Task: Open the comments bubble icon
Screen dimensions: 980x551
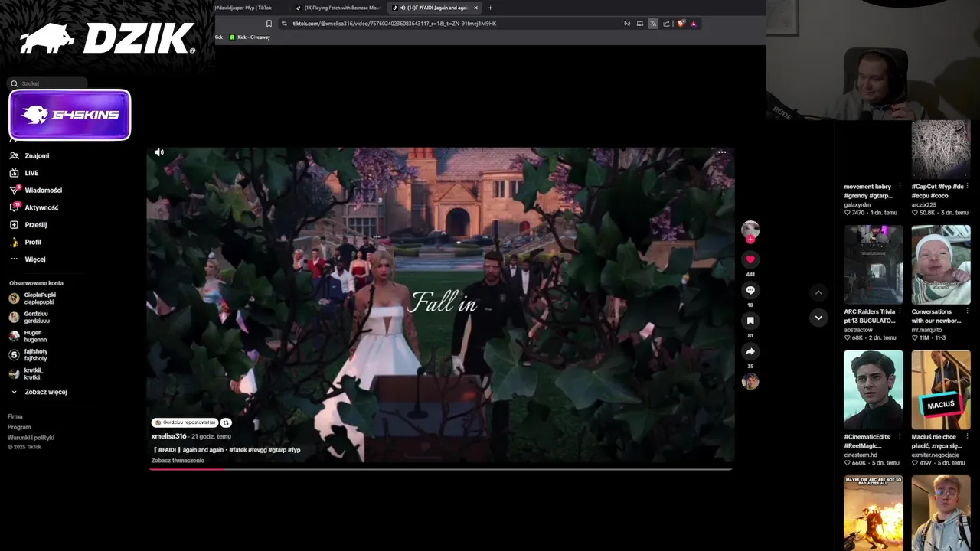Action: pos(750,290)
